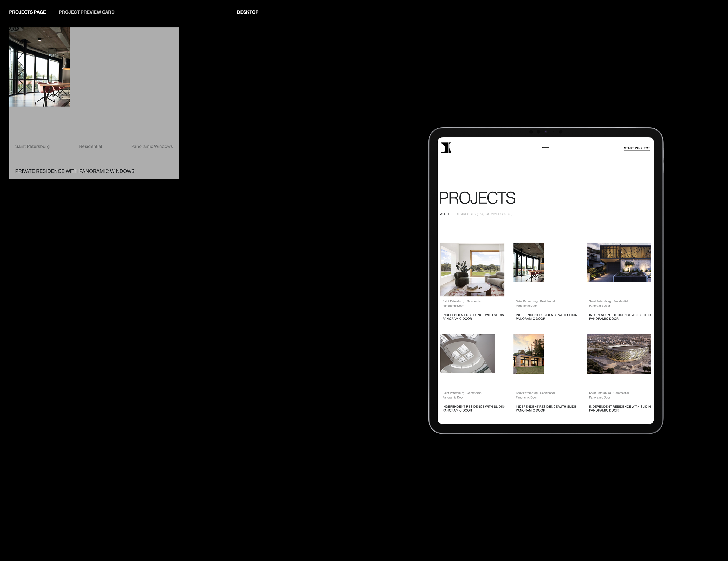The height and width of the screenshot is (561, 728).
Task: Click the PROJECTS PAGE heading label
Action: tap(28, 12)
